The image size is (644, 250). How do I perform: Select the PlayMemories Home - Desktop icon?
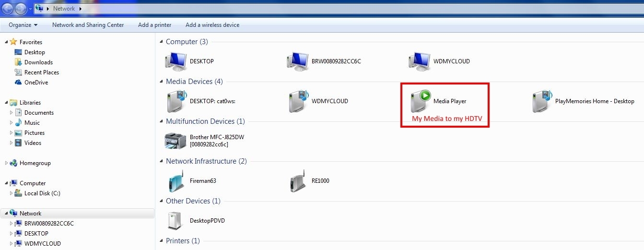(542, 101)
